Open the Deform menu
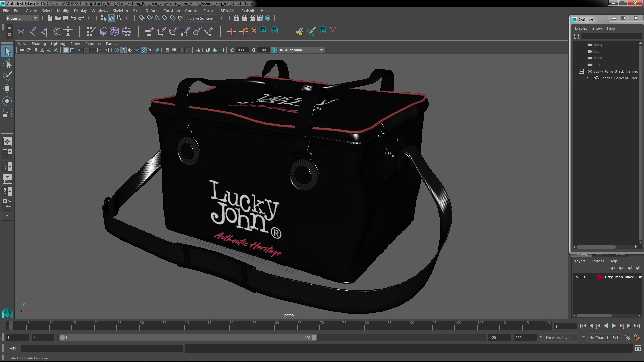Image resolution: width=644 pixels, height=362 pixels. [152, 11]
